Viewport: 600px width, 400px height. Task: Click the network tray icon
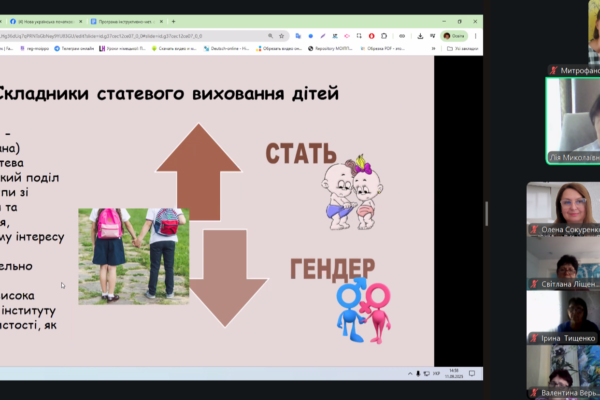427,374
